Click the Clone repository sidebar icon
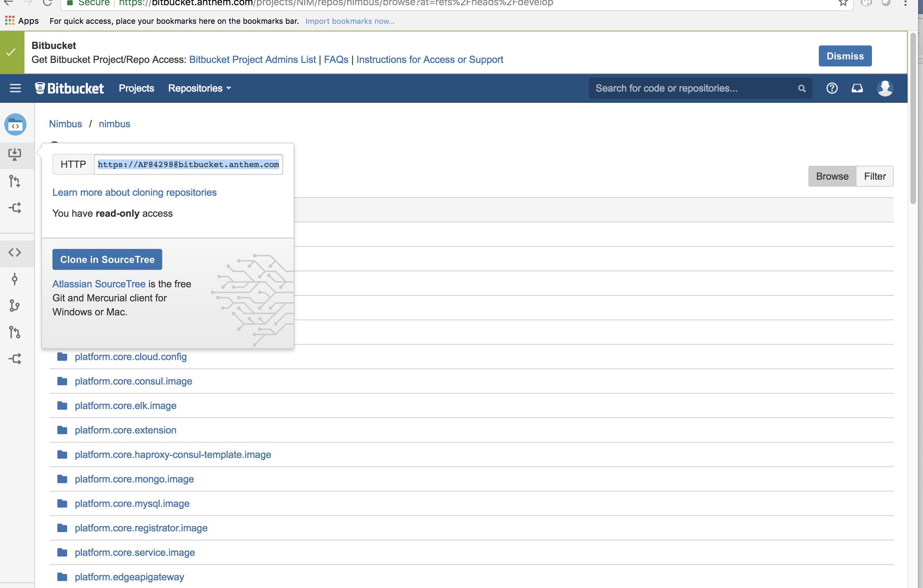The image size is (923, 588). tap(15, 155)
